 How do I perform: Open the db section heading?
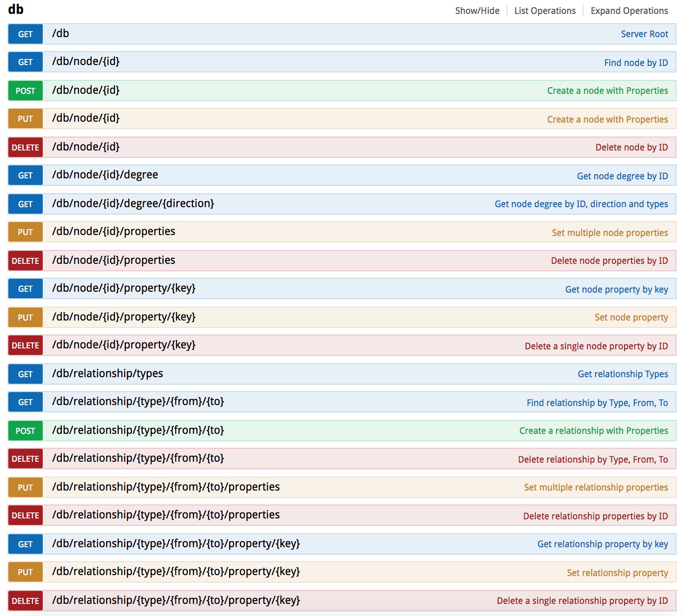(x=16, y=10)
